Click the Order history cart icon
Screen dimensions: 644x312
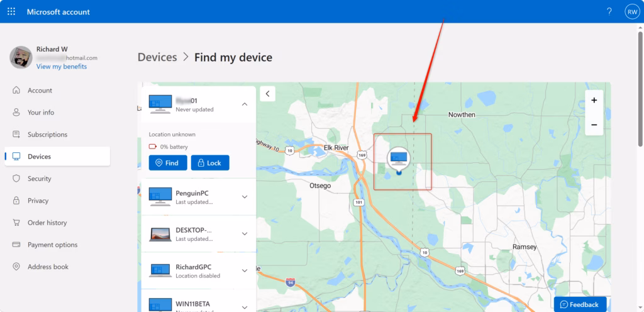(x=16, y=223)
